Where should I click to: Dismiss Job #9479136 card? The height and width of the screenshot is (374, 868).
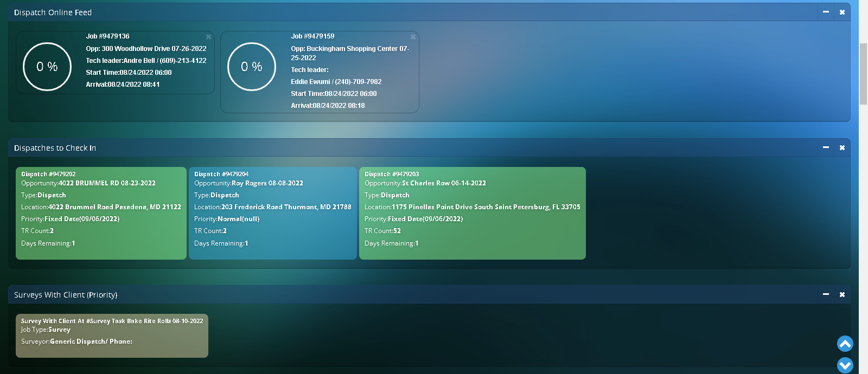coord(208,37)
